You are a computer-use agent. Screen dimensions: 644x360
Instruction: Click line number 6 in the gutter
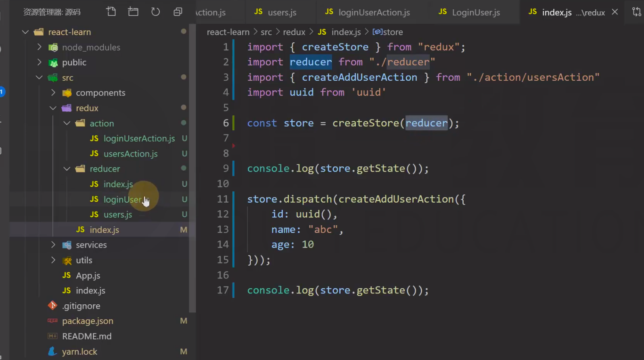pyautogui.click(x=226, y=123)
